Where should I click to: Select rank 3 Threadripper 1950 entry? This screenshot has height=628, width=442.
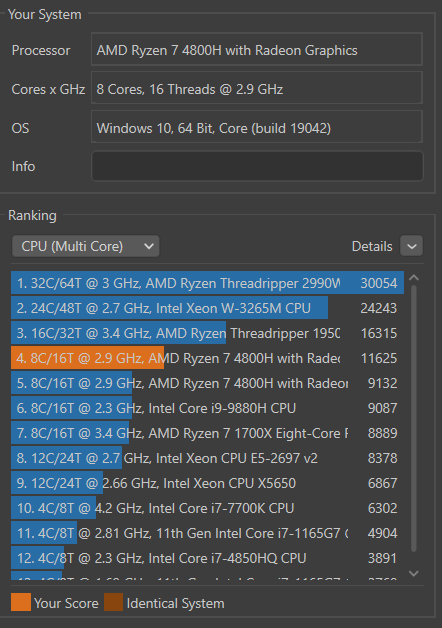pos(207,333)
